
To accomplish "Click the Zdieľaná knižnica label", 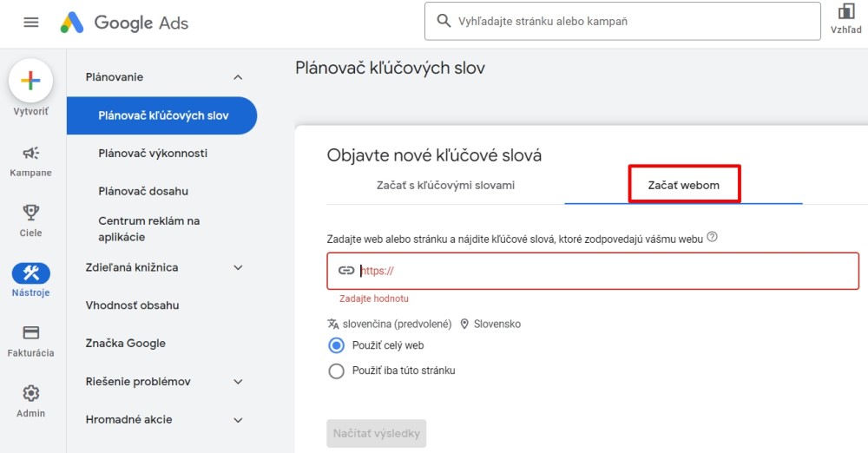I will coord(132,267).
